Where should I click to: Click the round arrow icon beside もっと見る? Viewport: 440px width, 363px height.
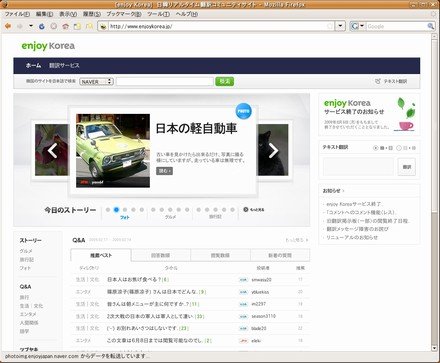coord(246,210)
